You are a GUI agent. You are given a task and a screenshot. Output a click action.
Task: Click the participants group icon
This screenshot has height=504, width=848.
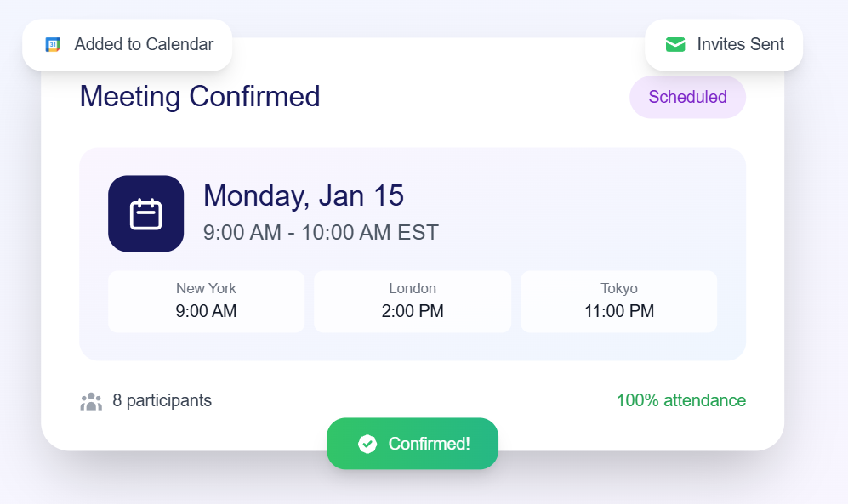tap(93, 399)
